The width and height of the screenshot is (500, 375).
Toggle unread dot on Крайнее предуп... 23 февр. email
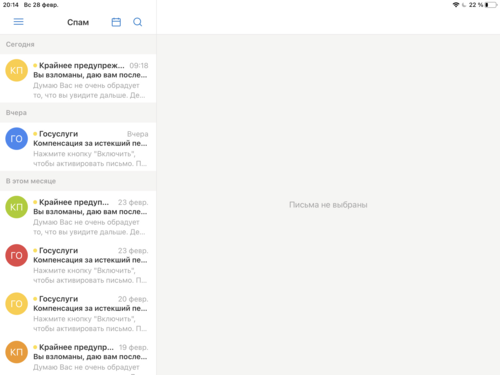click(x=35, y=202)
